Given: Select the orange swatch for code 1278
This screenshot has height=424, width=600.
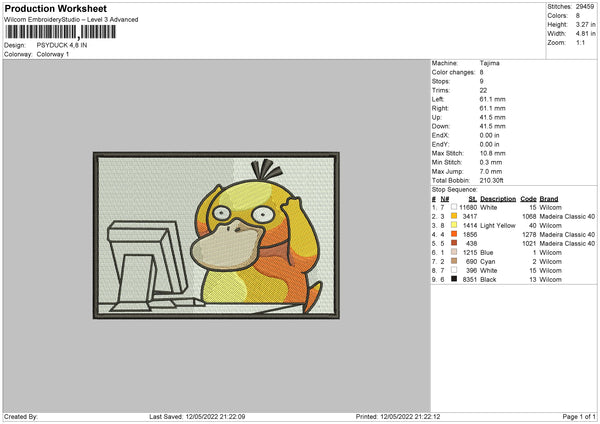Looking at the screenshot, I should [x=454, y=234].
